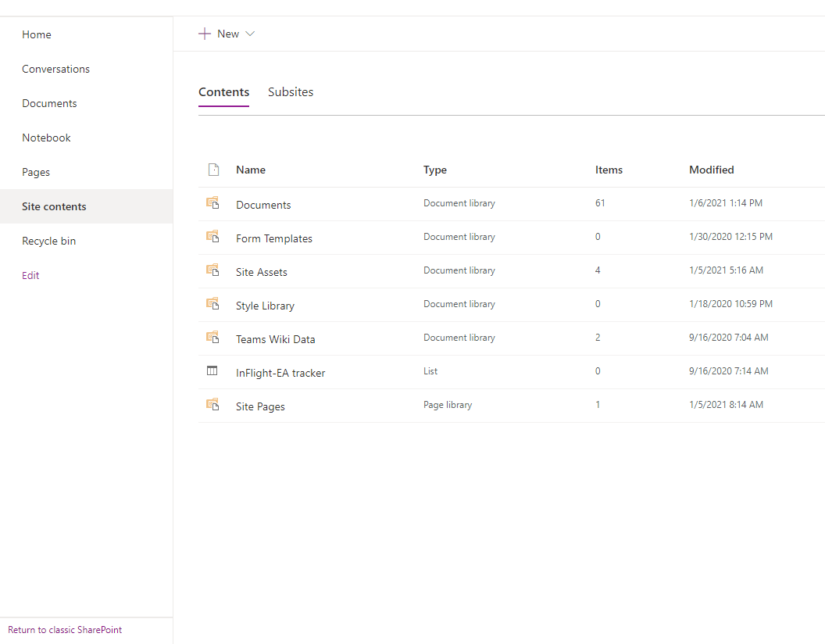Image resolution: width=825 pixels, height=644 pixels.
Task: Open Recycle bin in the sidebar
Action: click(49, 241)
